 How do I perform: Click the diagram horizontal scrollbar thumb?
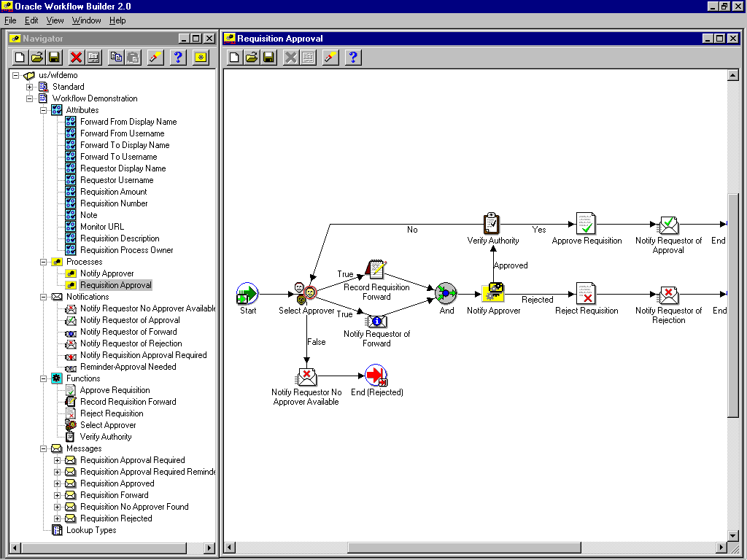[464, 548]
